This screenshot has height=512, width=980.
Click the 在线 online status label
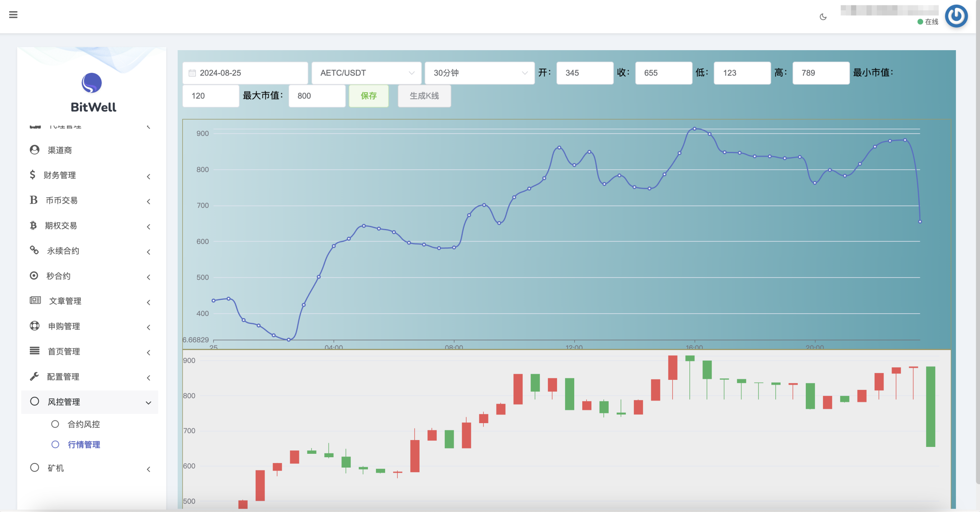[x=931, y=22]
